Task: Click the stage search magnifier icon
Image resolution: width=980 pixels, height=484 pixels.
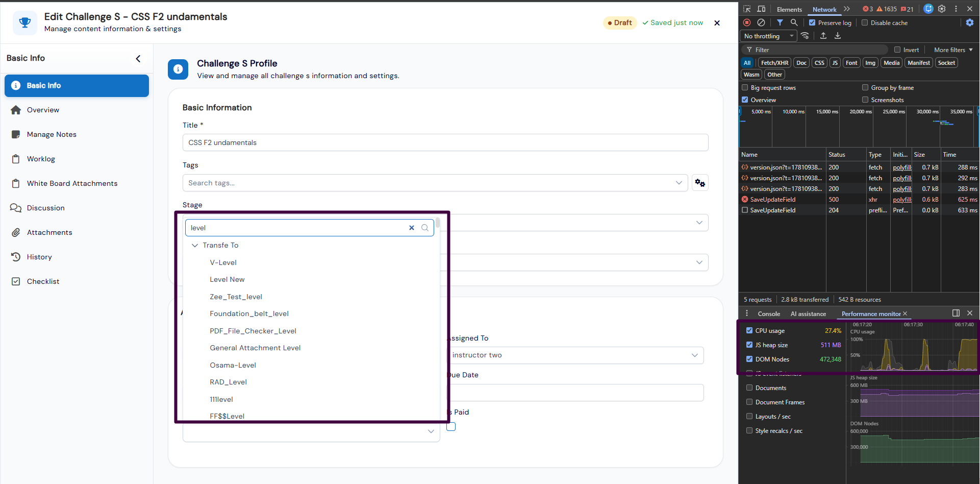Action: [425, 228]
